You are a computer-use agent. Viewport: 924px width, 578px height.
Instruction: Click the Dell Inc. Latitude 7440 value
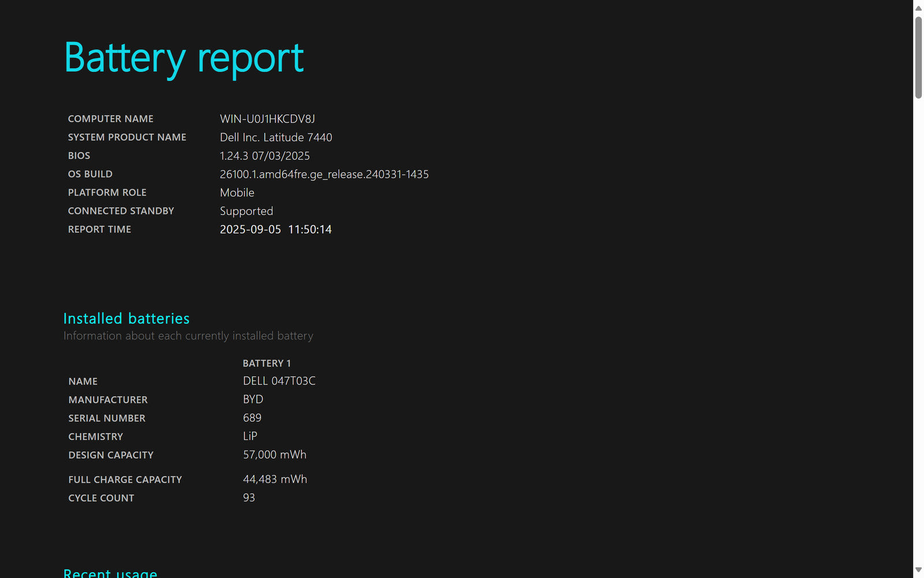click(x=276, y=138)
